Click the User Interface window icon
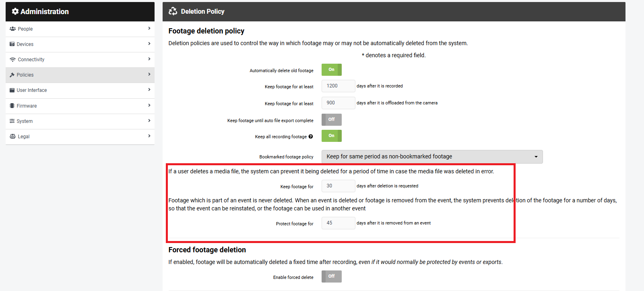Viewport: 644px width, 291px height. point(12,90)
